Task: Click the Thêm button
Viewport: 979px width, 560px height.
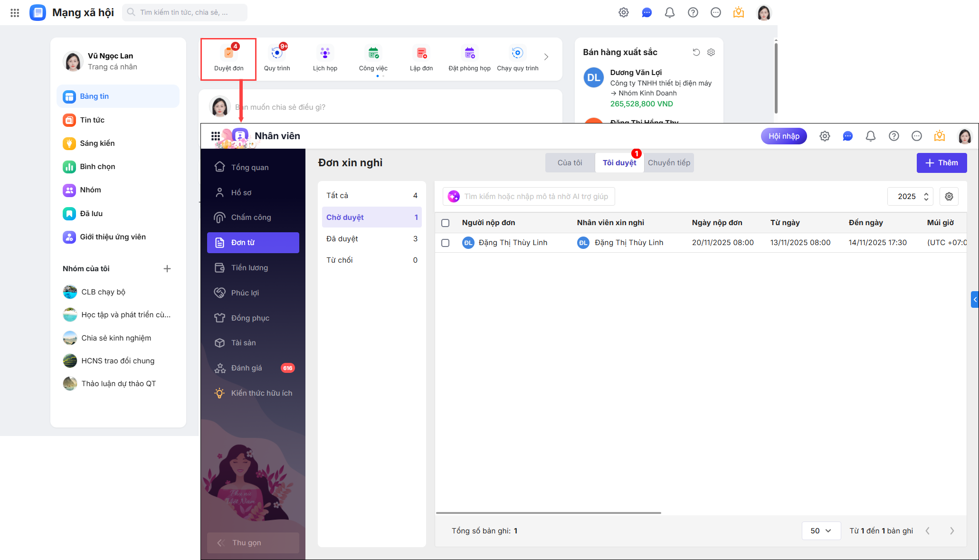Action: [941, 163]
